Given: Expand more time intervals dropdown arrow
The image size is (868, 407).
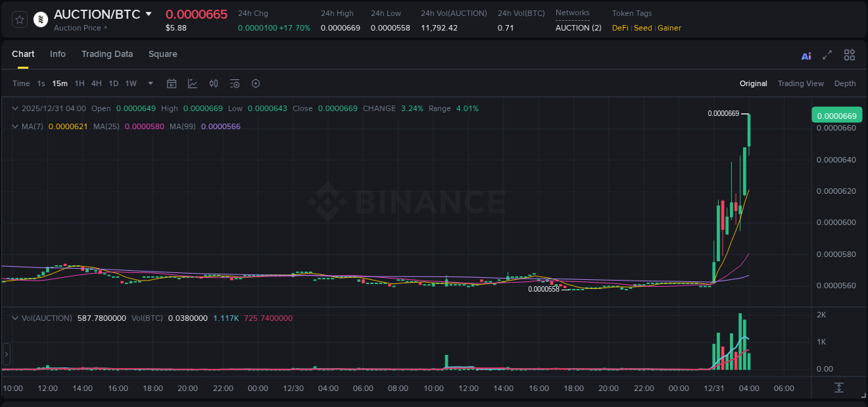Looking at the screenshot, I should (151, 83).
